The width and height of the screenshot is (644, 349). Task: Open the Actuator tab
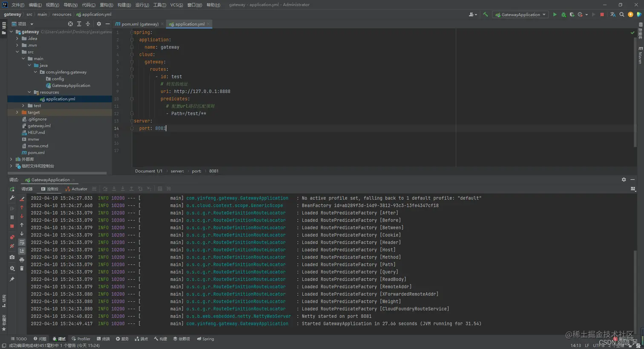[77, 189]
